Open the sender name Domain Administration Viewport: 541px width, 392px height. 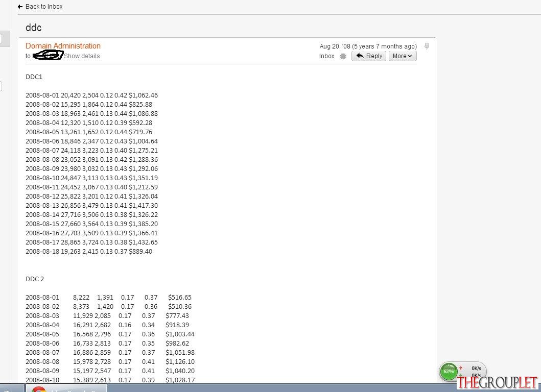click(x=63, y=46)
